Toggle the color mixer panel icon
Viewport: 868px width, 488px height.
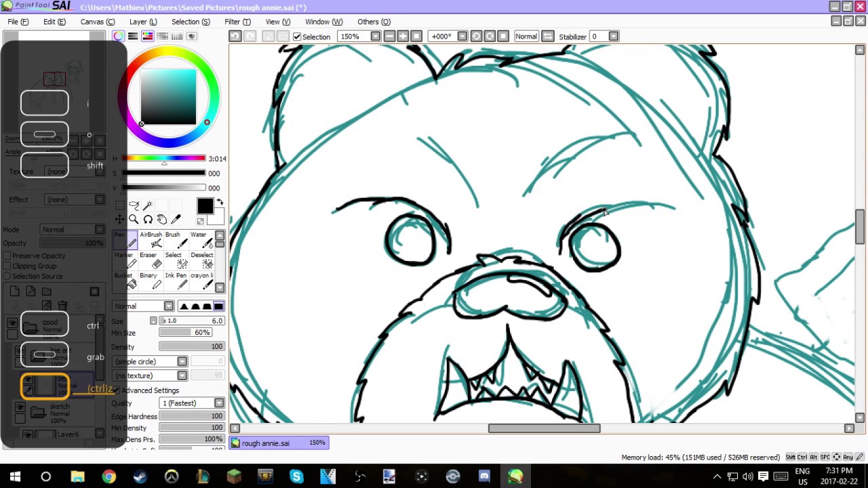163,37
